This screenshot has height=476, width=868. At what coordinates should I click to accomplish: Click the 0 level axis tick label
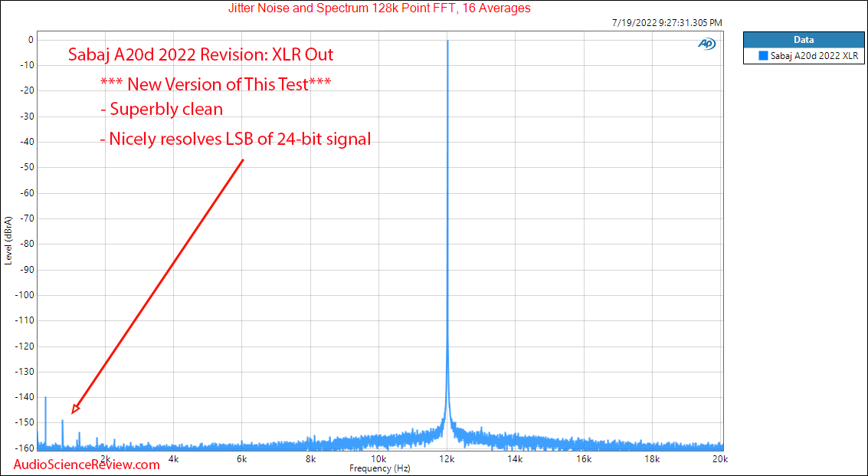click(31, 40)
